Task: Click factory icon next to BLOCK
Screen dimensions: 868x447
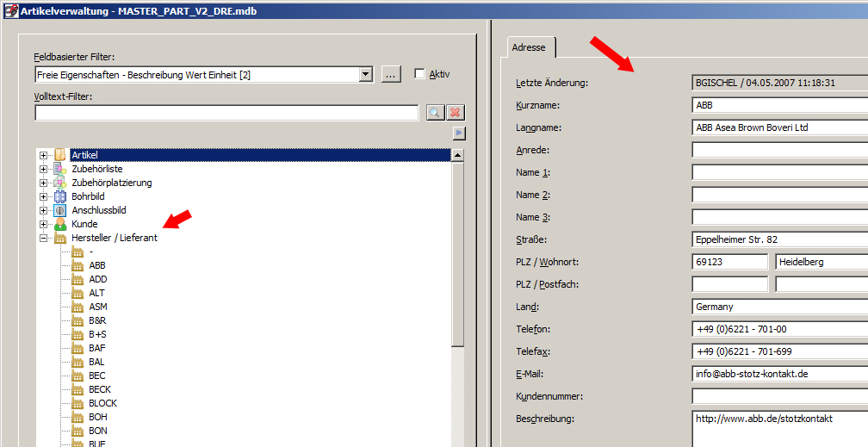Action: [77, 403]
